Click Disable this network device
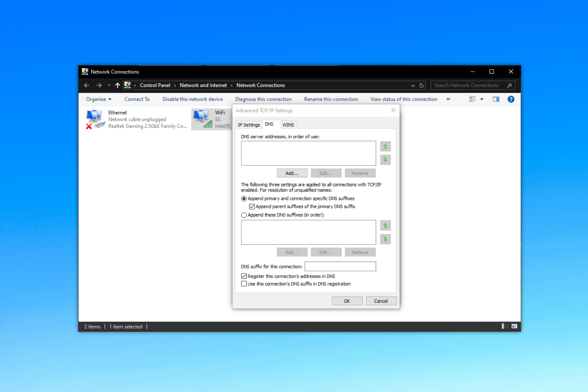This screenshot has height=392, width=588. 193,99
